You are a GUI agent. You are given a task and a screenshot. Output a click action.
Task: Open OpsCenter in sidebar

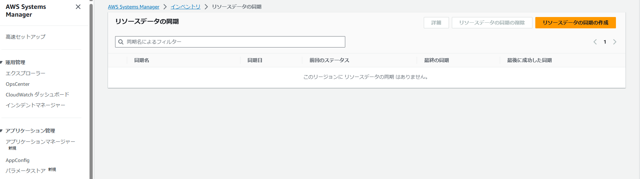(18, 84)
